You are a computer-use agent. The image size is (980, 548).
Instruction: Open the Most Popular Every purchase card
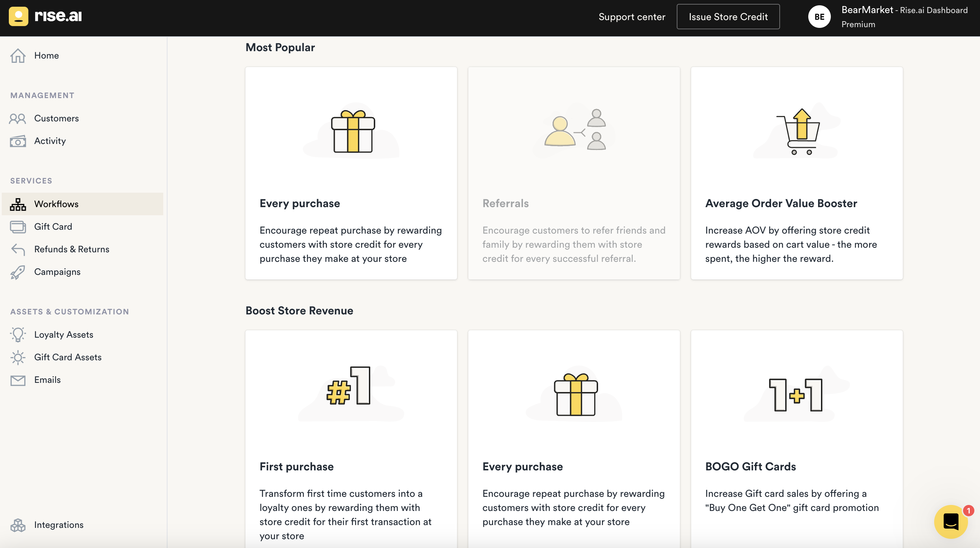(351, 174)
